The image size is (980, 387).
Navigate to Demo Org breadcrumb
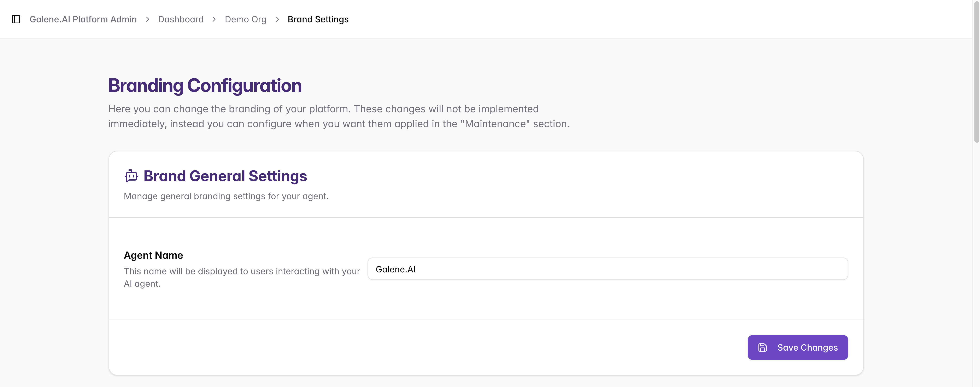[x=245, y=19]
